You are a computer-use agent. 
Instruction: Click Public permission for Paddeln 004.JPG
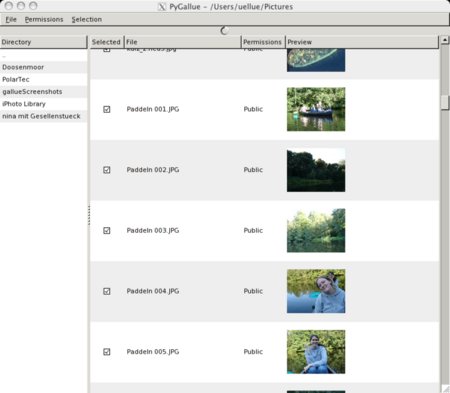(253, 291)
